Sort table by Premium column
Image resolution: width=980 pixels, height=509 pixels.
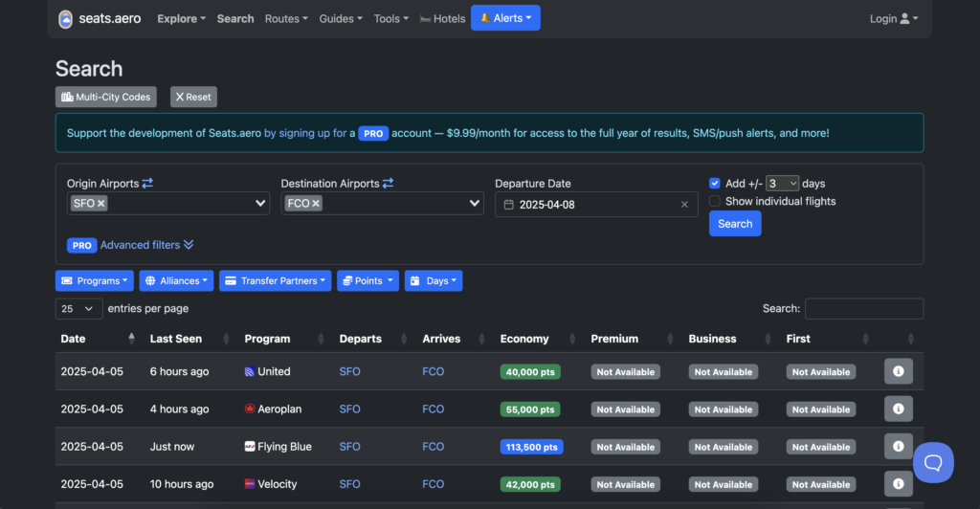pos(670,339)
